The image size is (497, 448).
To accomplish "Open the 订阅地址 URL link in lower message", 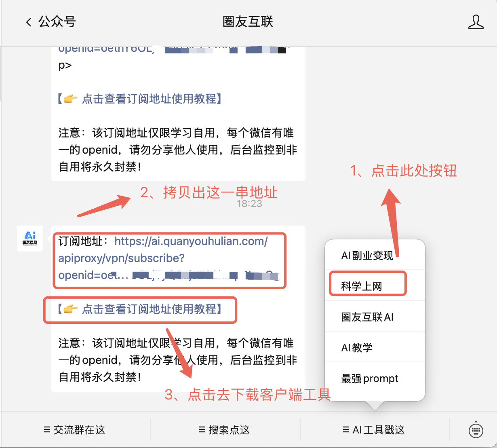I will 169,258.
